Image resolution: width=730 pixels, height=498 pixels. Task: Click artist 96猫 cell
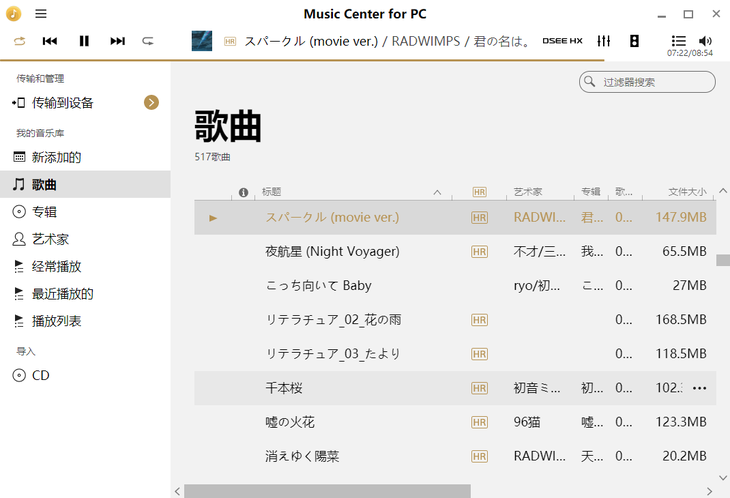[527, 422]
